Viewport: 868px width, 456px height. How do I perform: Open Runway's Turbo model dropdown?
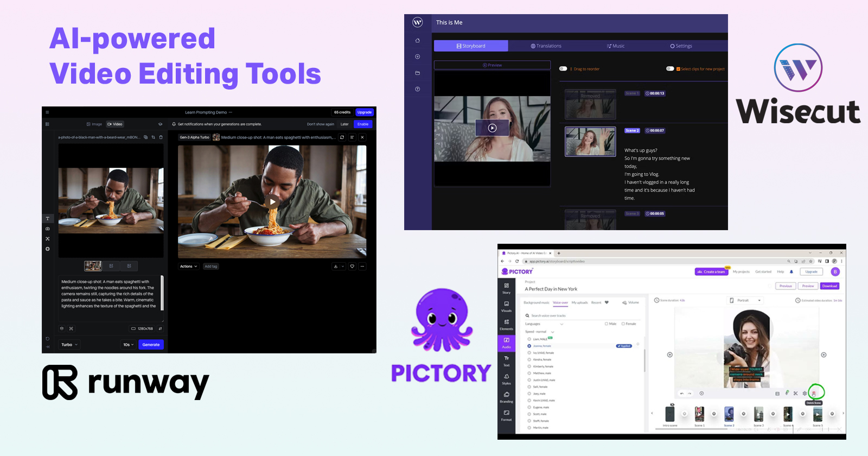click(69, 345)
